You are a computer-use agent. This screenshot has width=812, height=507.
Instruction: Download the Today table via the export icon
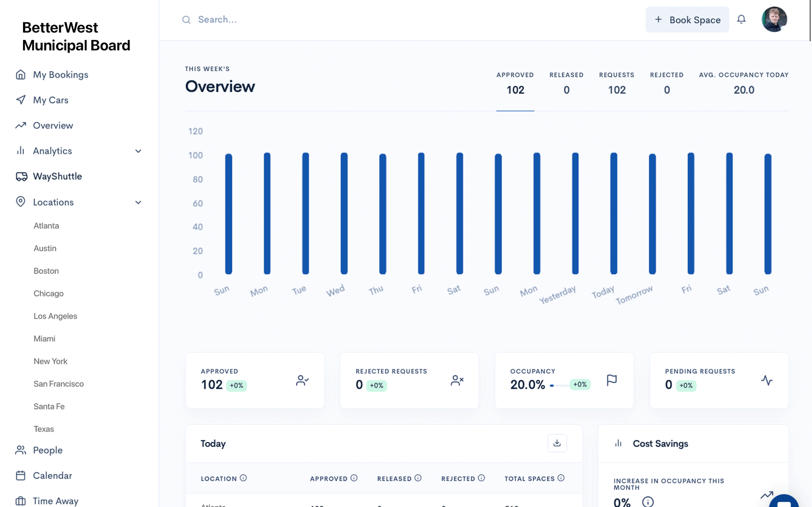pos(557,442)
